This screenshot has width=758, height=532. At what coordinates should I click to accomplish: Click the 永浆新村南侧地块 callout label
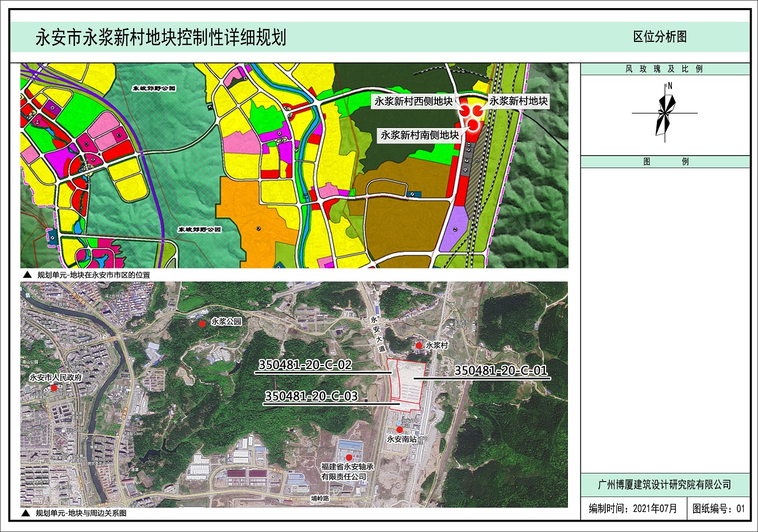(419, 135)
